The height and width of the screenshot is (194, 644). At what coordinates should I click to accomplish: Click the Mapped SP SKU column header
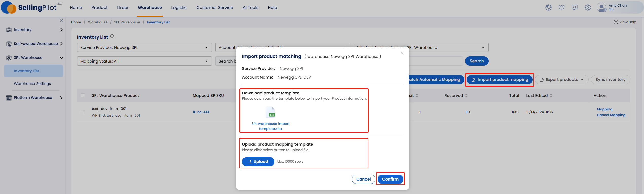[208, 96]
